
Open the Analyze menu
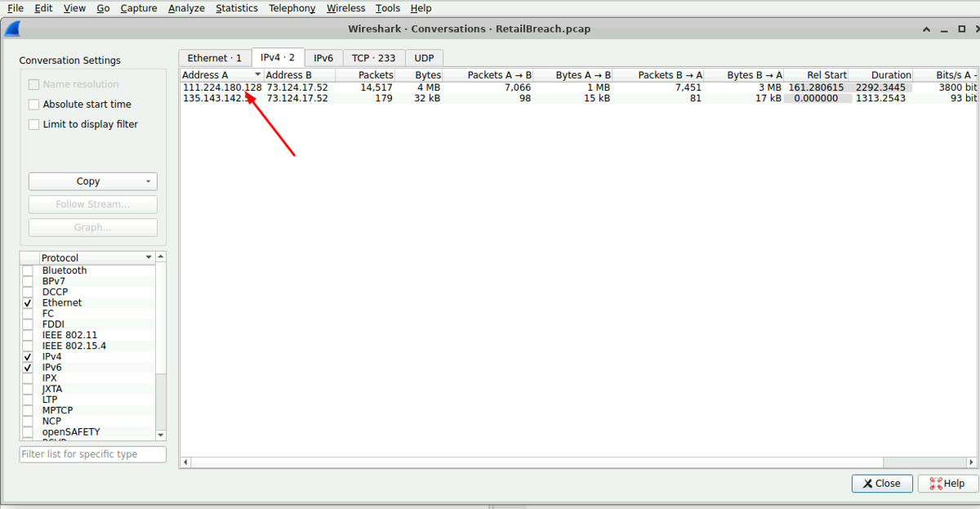[187, 8]
